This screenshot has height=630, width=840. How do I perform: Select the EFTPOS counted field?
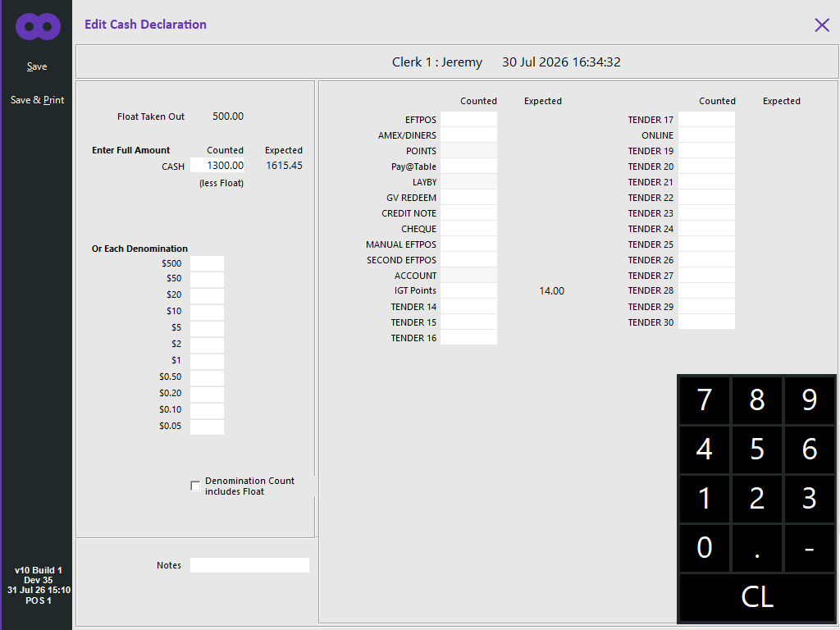(x=468, y=120)
